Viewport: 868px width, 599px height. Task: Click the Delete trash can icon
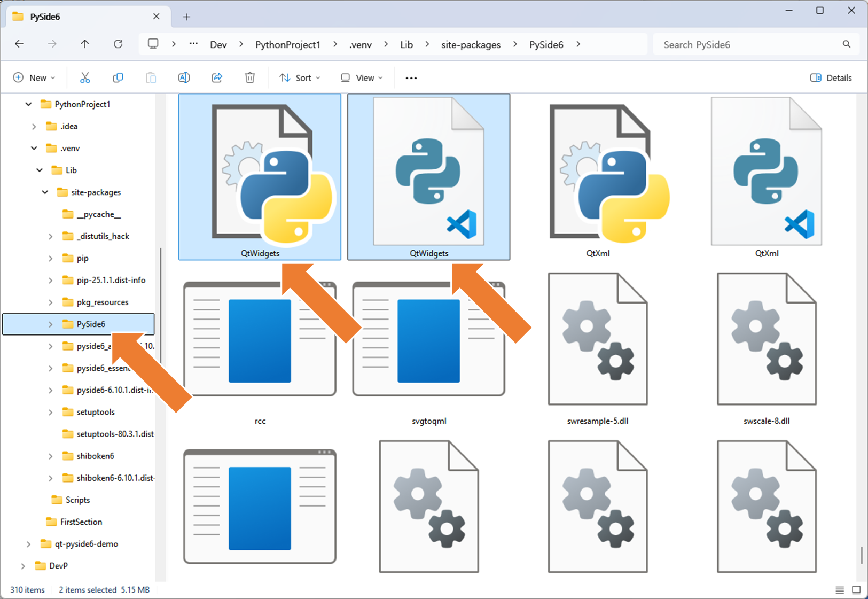[x=249, y=78]
